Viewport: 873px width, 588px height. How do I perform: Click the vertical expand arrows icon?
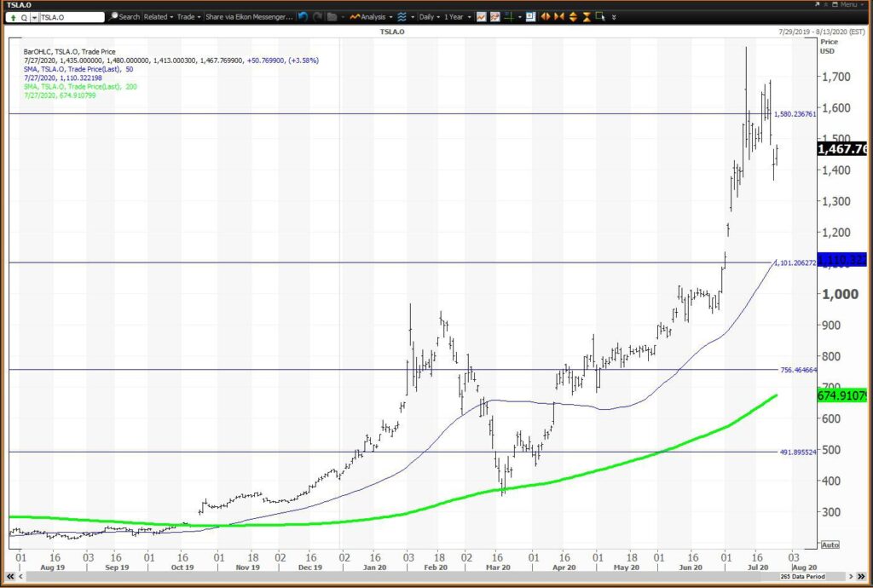(x=573, y=17)
